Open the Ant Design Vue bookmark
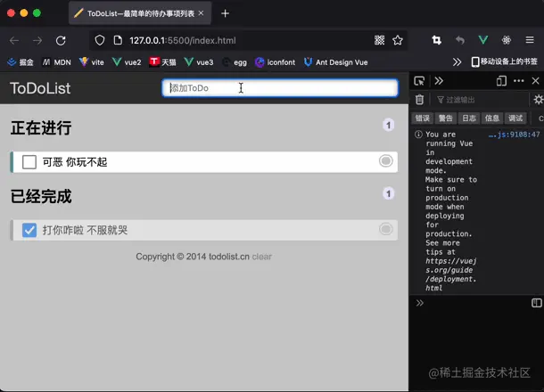The image size is (544, 392). 336,62
